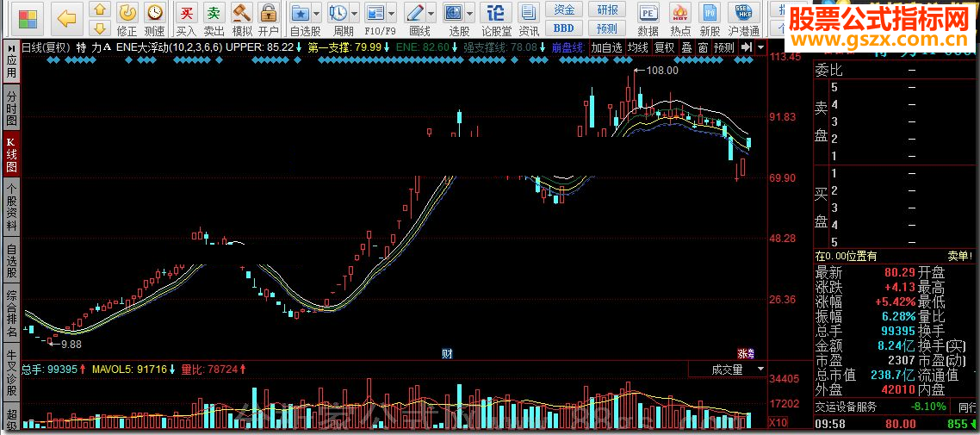Screen dimensions: 980x435
Task: Open the 论股堂 forum icon
Action: point(496,19)
